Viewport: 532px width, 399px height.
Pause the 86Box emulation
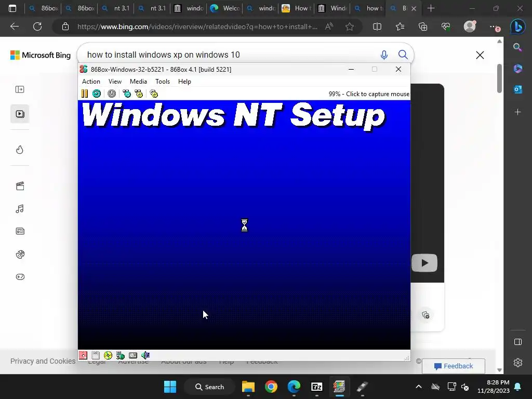click(x=85, y=94)
